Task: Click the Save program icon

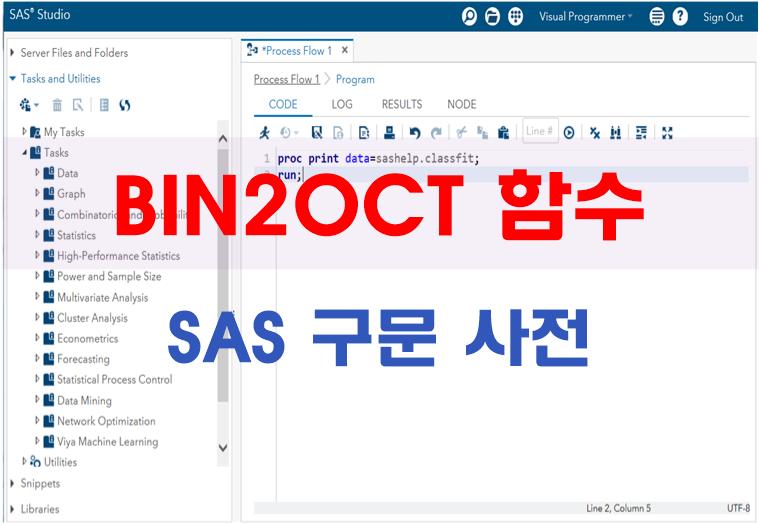Action: click(x=317, y=132)
